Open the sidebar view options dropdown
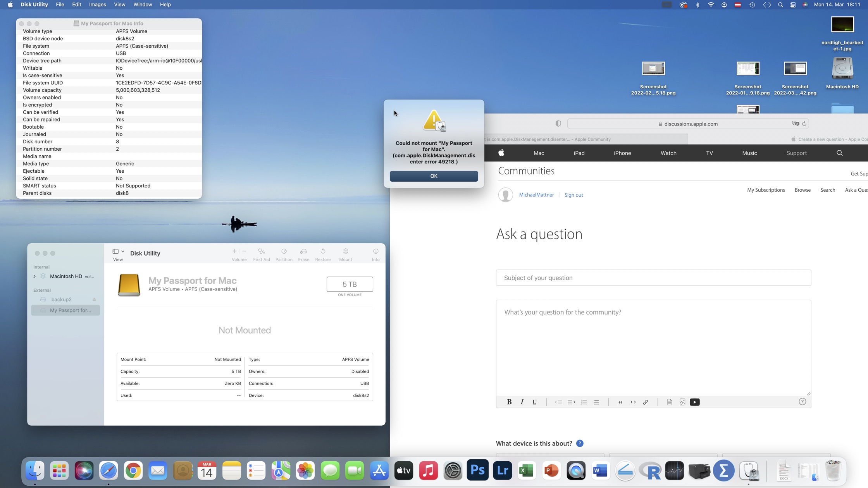868x488 pixels. [123, 251]
